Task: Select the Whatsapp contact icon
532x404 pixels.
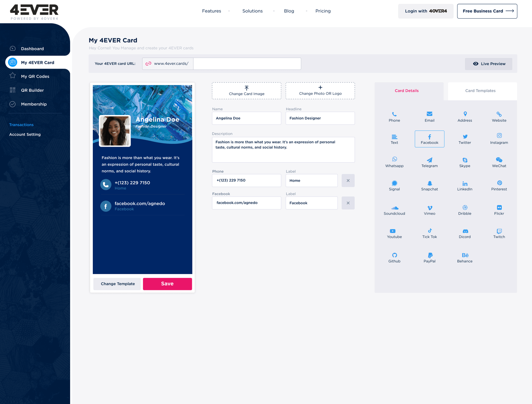Action: pyautogui.click(x=394, y=162)
